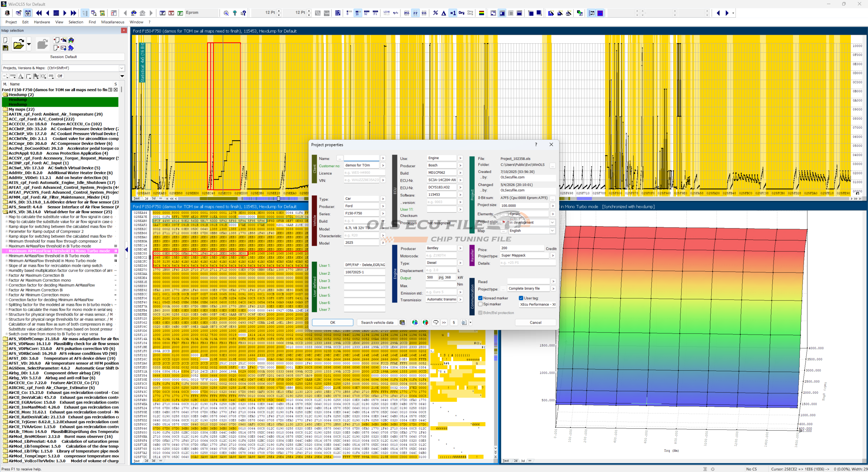
Task: Click the rainbow color palette toolbar icon
Action: (481, 13)
